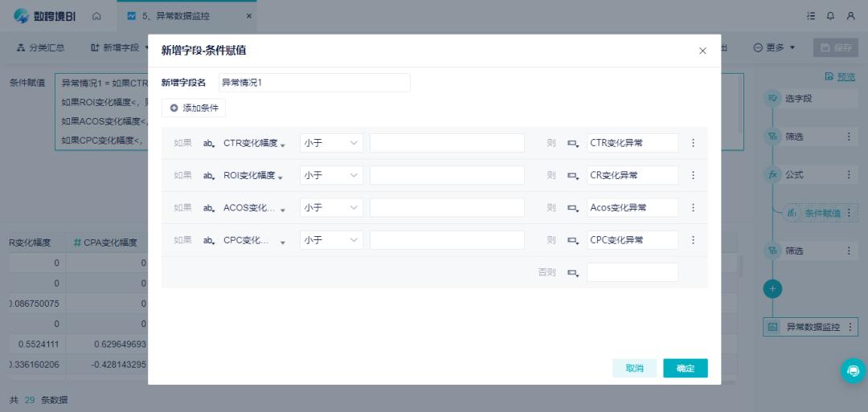Click the add step plus button

[x=773, y=288]
